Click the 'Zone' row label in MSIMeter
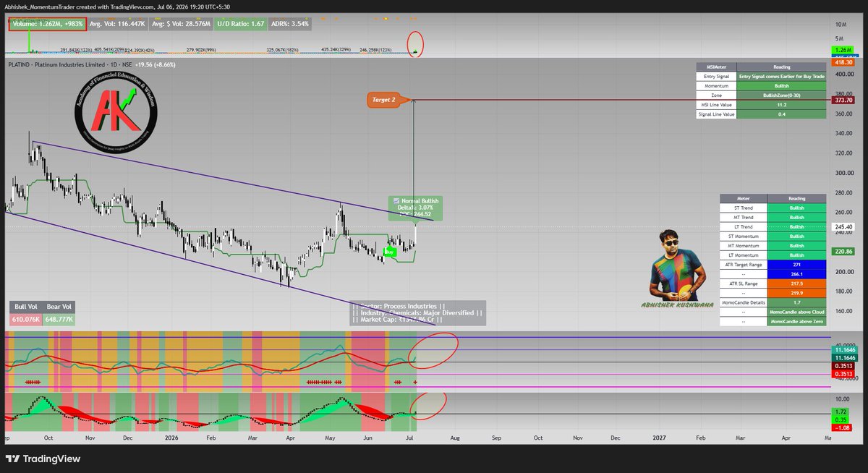868x473 pixels. 715,95
